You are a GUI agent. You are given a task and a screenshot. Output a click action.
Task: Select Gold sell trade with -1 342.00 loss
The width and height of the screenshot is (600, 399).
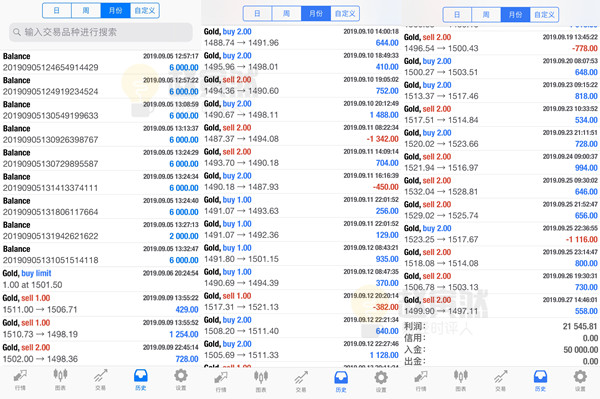coord(301,134)
